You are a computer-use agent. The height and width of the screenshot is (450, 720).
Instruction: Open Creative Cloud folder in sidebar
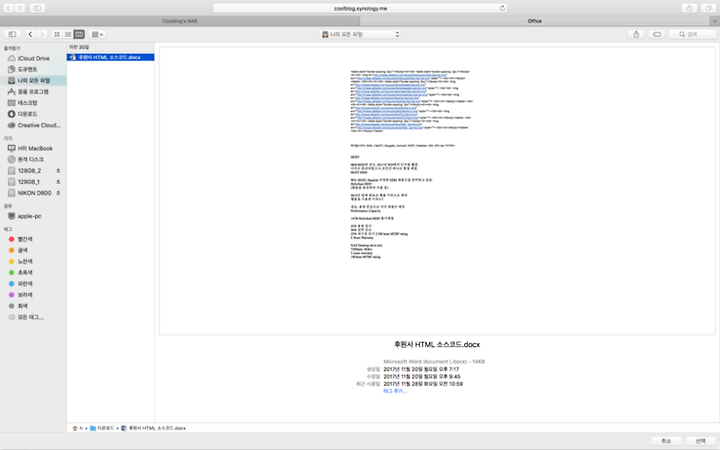pyautogui.click(x=33, y=125)
